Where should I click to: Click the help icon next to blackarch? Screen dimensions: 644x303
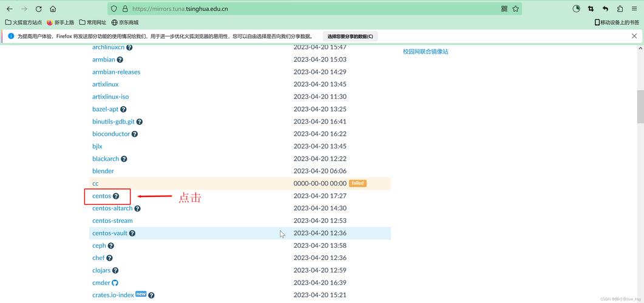point(124,159)
